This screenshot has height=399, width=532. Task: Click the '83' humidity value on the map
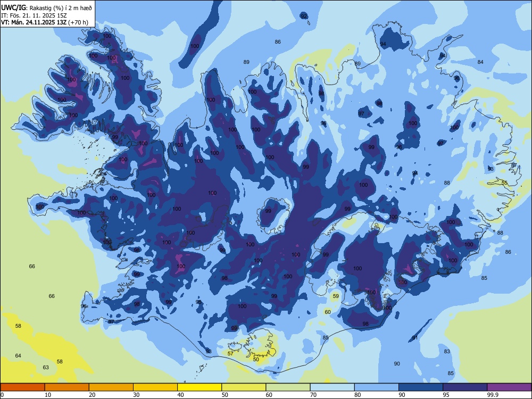pyautogui.click(x=447, y=352)
